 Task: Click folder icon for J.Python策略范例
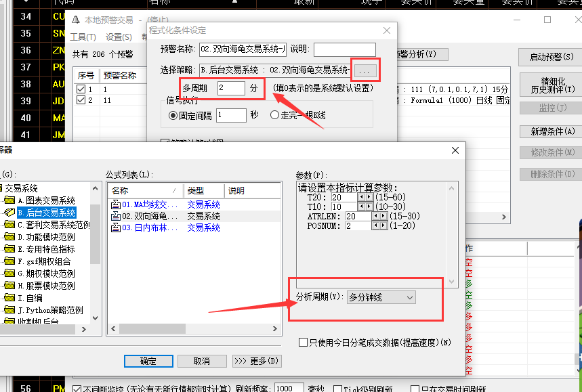pyautogui.click(x=9, y=310)
